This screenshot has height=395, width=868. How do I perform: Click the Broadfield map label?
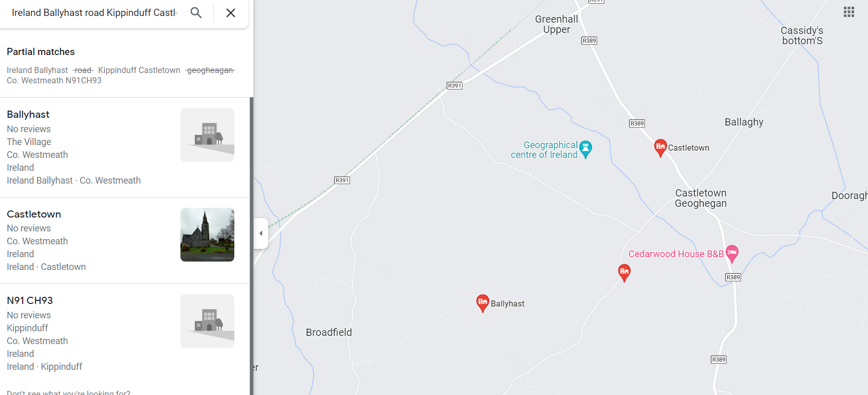click(329, 332)
